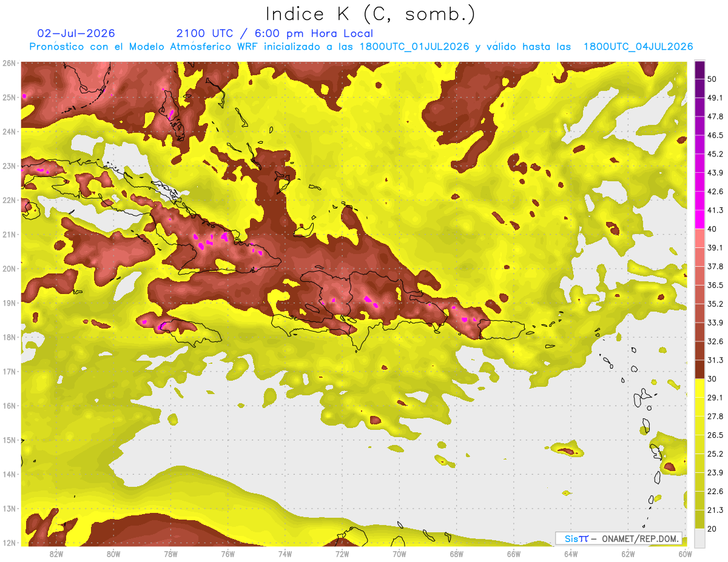Click the dark purple colorbar swatch above 50

point(699,70)
